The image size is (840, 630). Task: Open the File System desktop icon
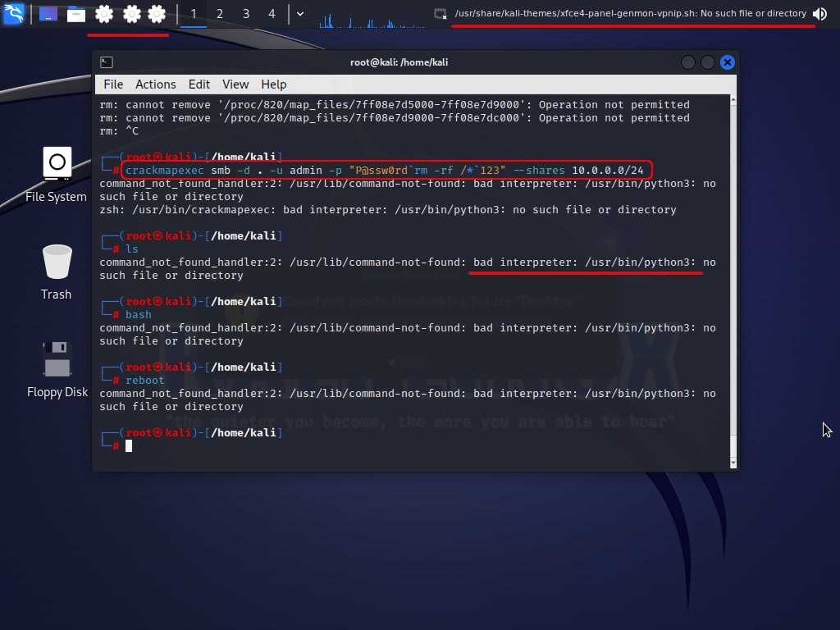pyautogui.click(x=57, y=175)
